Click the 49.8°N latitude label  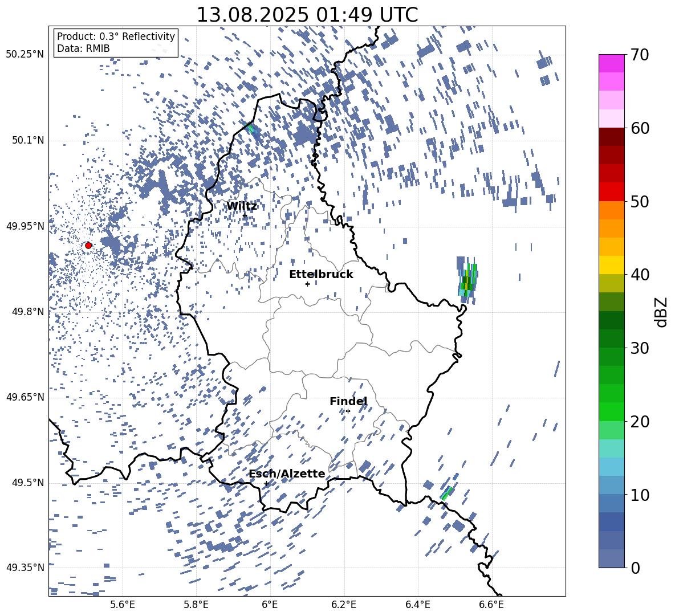27,312
